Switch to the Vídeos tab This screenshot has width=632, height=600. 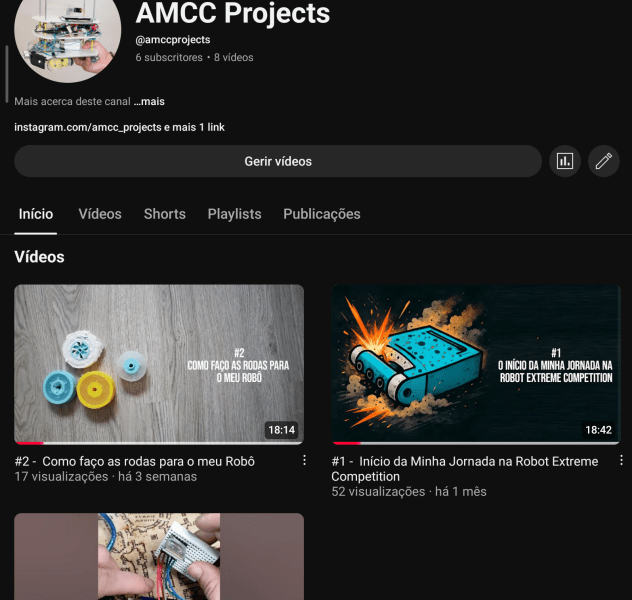point(100,214)
